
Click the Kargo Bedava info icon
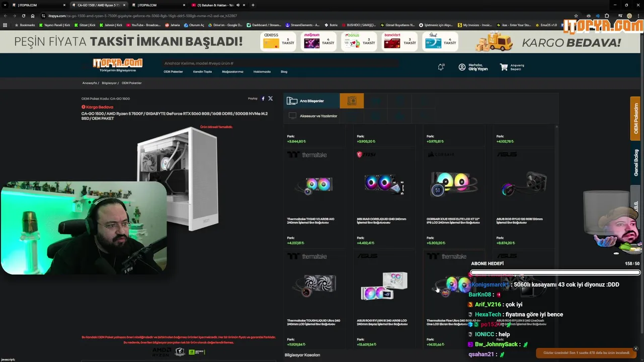[x=84, y=107]
